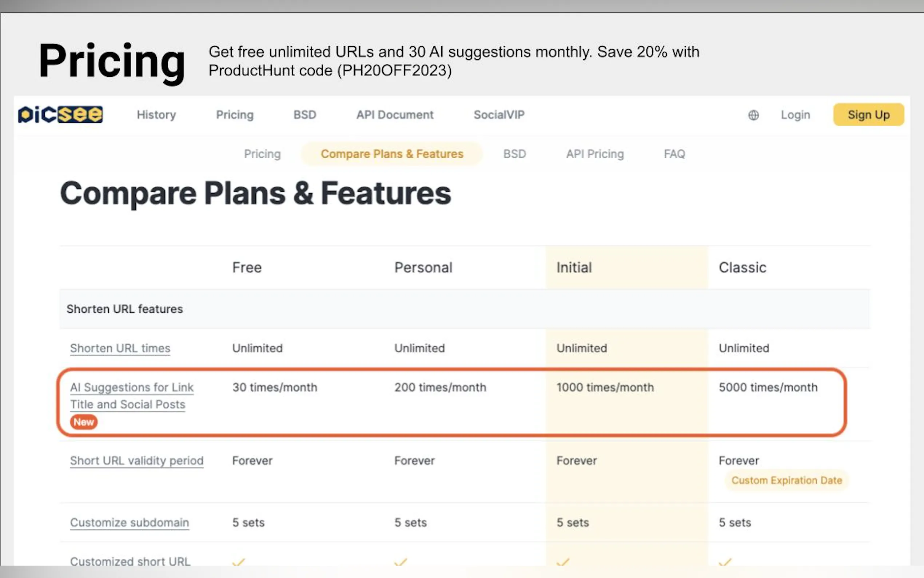The image size is (924, 578).
Task: Go to BSD in the top navigation
Action: [x=304, y=115]
